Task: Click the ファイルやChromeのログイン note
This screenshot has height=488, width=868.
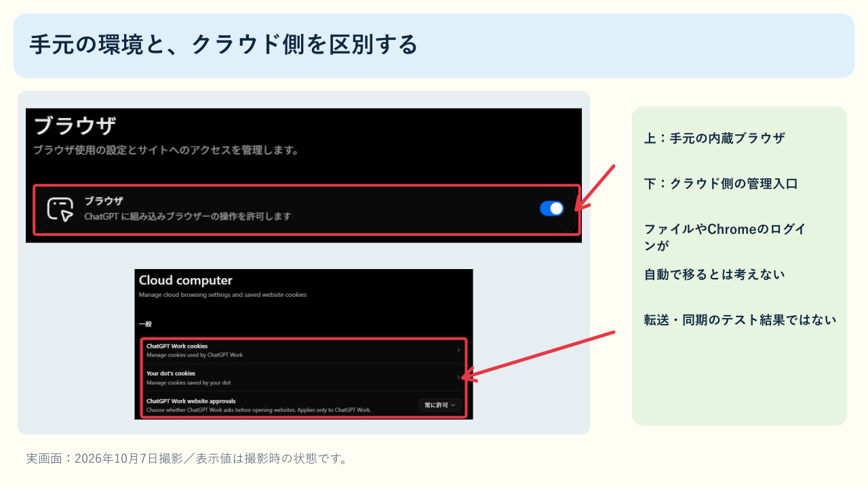Action: tap(725, 237)
